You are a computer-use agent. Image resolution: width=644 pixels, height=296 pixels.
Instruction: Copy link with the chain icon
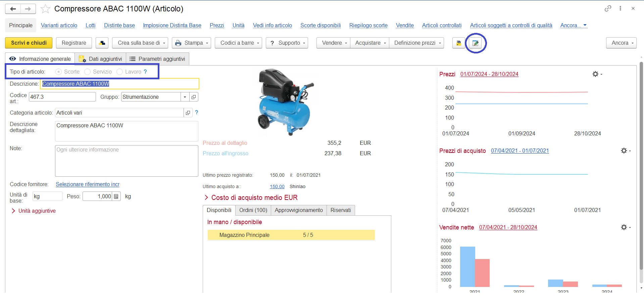tap(608, 8)
